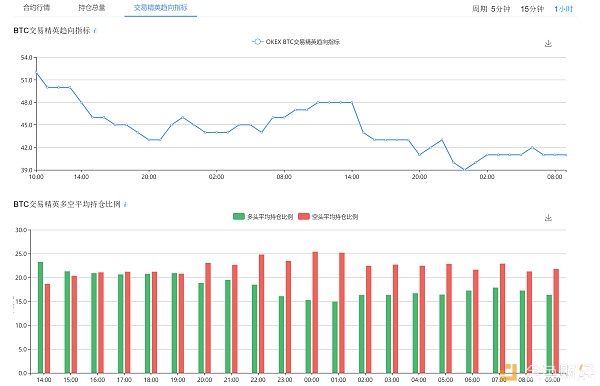Set period to 5分钟
600x386 pixels.
501,9
